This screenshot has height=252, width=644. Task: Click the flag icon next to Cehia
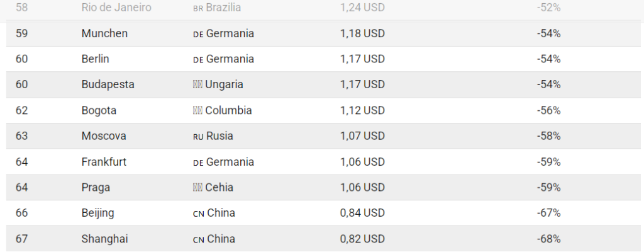coord(197,188)
